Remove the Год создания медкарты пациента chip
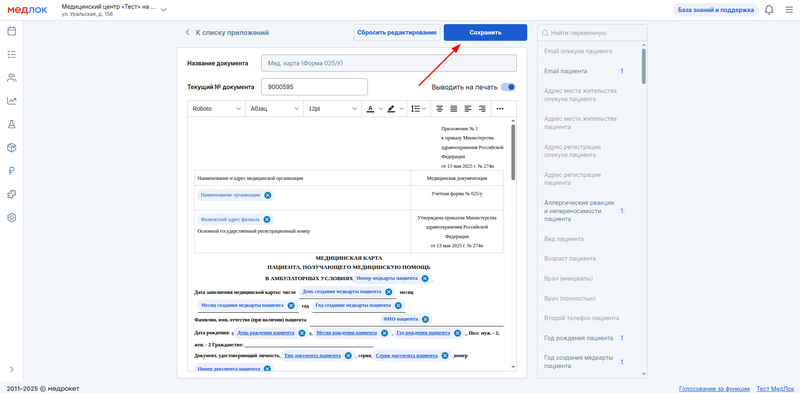The width and height of the screenshot is (800, 393). (398, 305)
